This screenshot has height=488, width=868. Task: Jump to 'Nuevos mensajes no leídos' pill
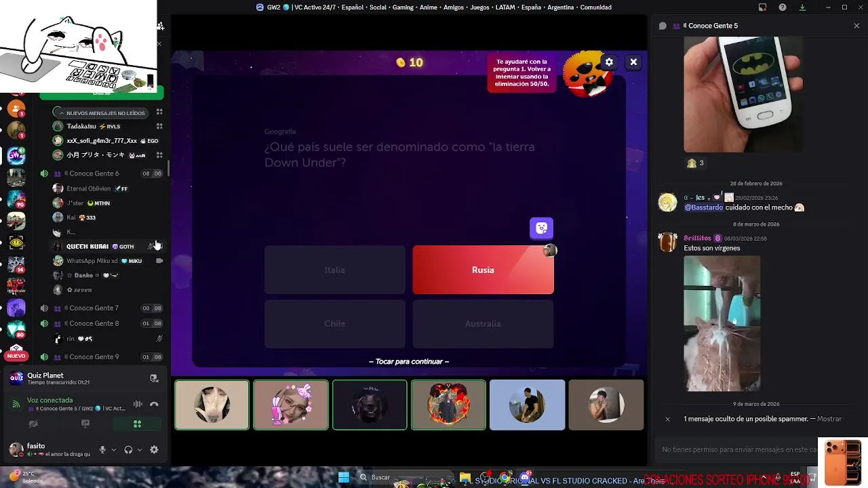(x=102, y=113)
